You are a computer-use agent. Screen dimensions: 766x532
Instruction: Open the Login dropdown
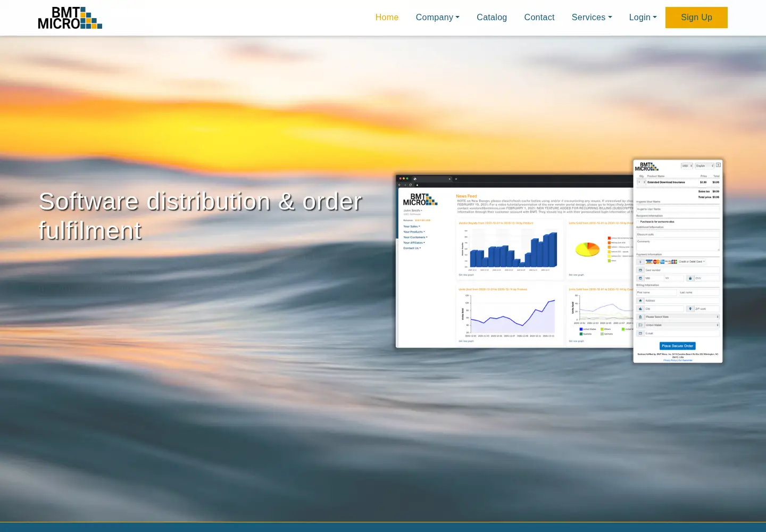click(643, 18)
